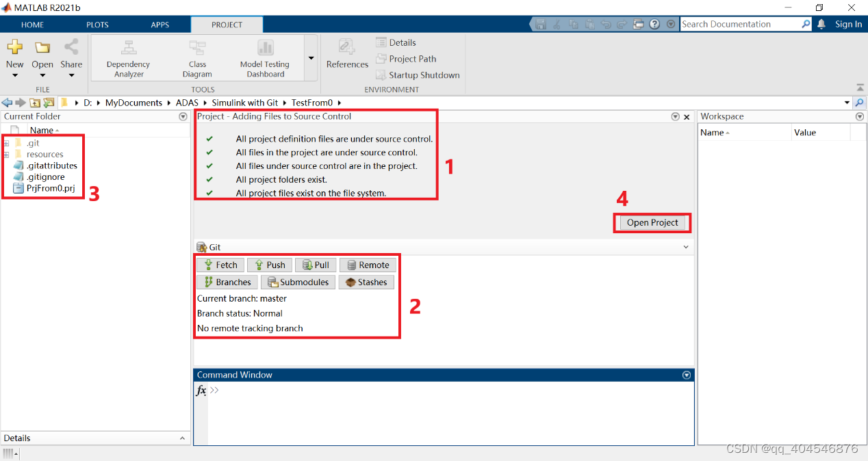Select the PROJECT tab
The height and width of the screenshot is (461, 868).
[x=227, y=25]
